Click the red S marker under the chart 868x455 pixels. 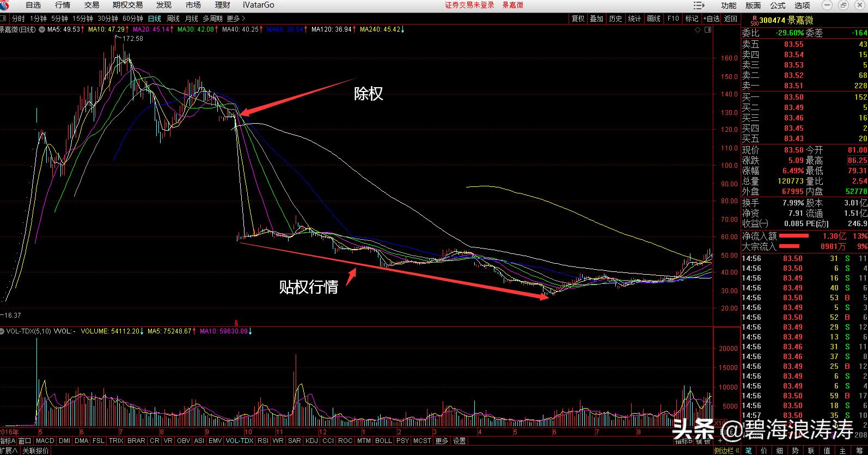236,323
